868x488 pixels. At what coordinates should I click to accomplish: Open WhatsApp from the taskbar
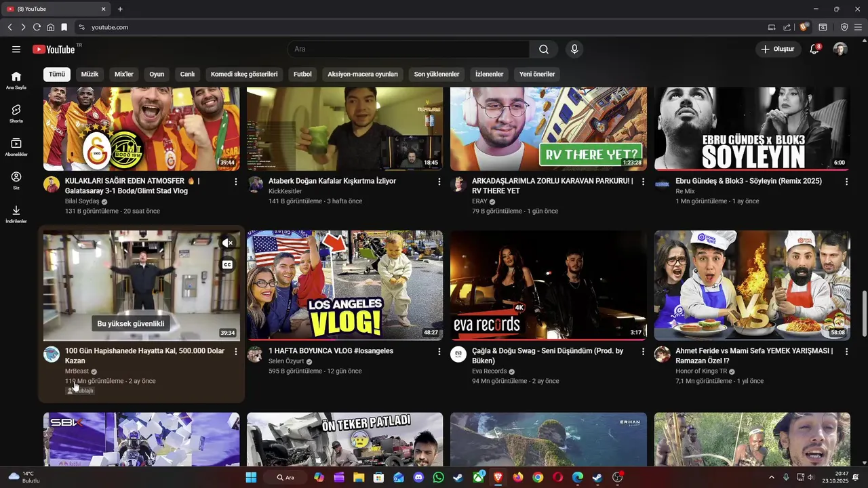pyautogui.click(x=438, y=477)
